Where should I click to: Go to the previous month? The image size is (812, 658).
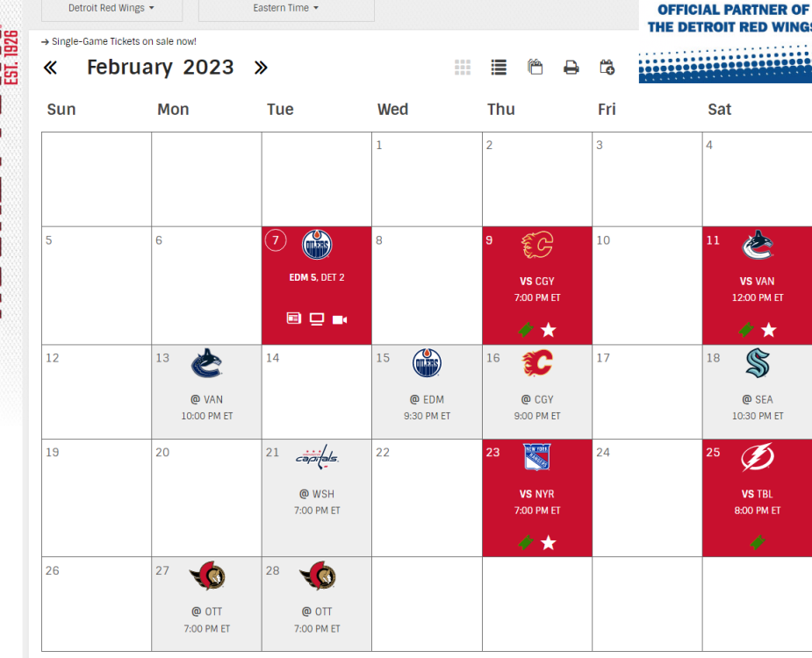pyautogui.click(x=50, y=68)
